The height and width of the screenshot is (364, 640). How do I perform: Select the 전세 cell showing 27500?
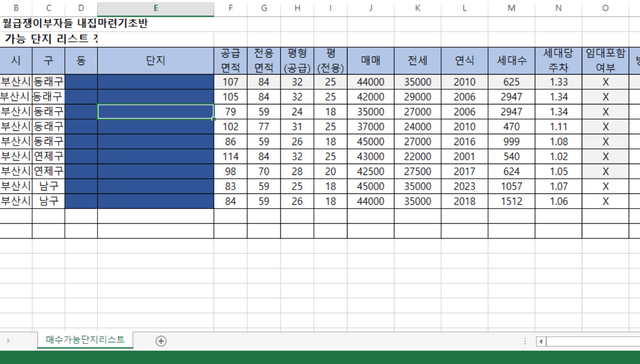click(x=418, y=171)
